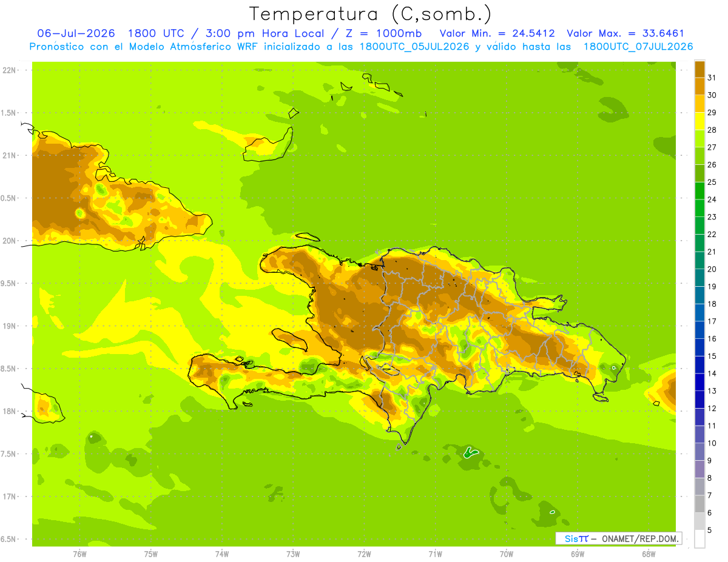Click the "6.5N" latitude axis label
Viewport: 728px width, 562px height.
8,539
